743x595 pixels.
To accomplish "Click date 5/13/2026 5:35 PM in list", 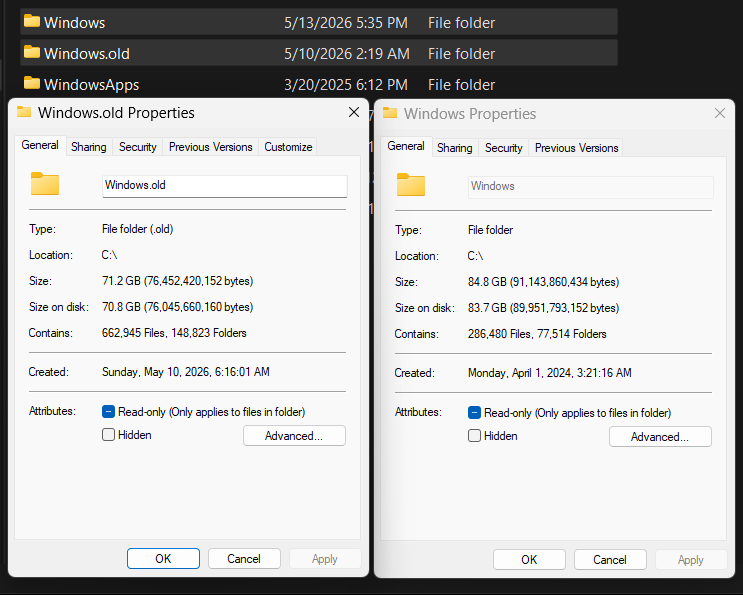I will (346, 23).
